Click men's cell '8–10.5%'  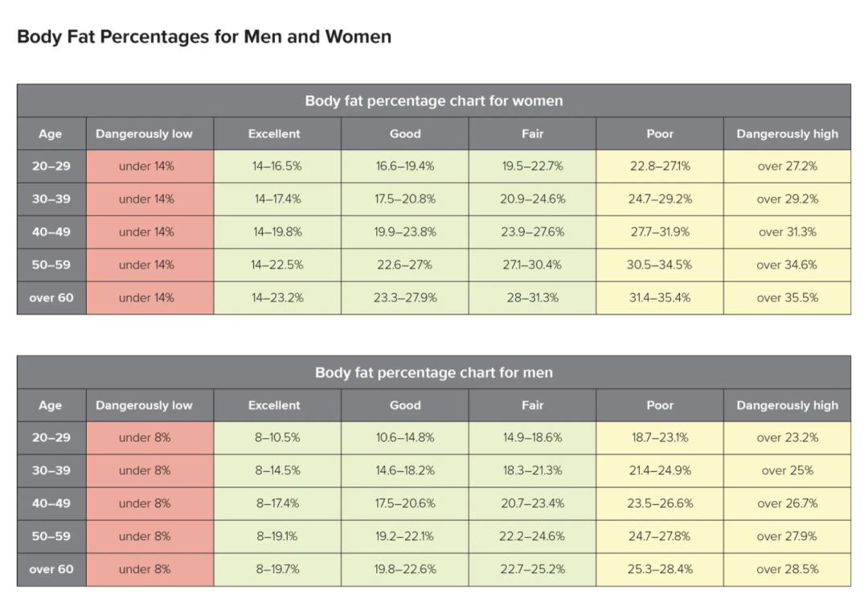(278, 438)
